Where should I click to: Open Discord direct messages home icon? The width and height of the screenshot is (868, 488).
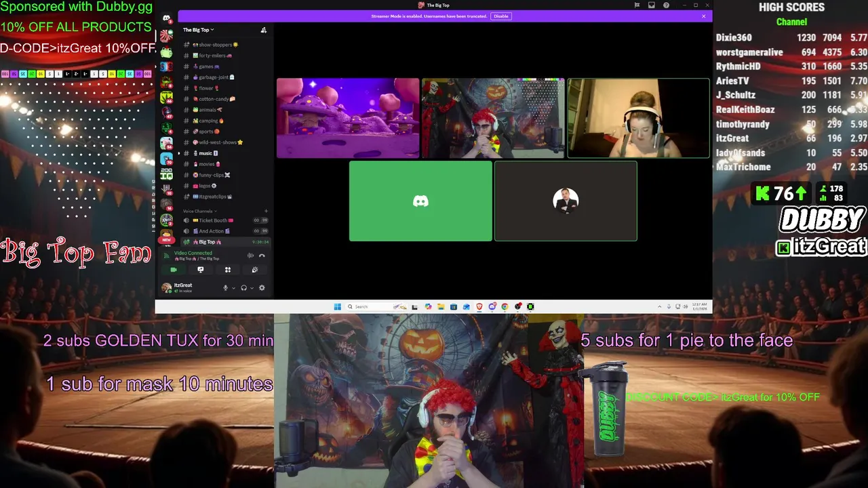coord(166,18)
